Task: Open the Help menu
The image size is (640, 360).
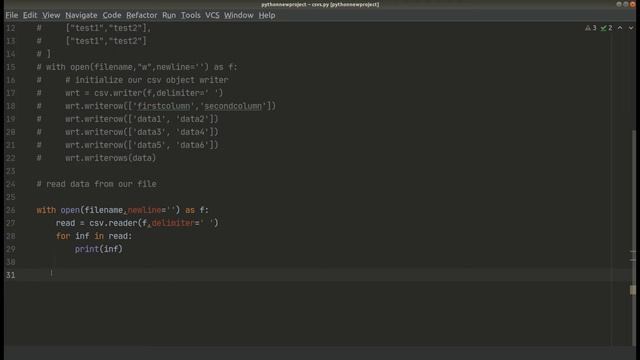Action: point(267,15)
